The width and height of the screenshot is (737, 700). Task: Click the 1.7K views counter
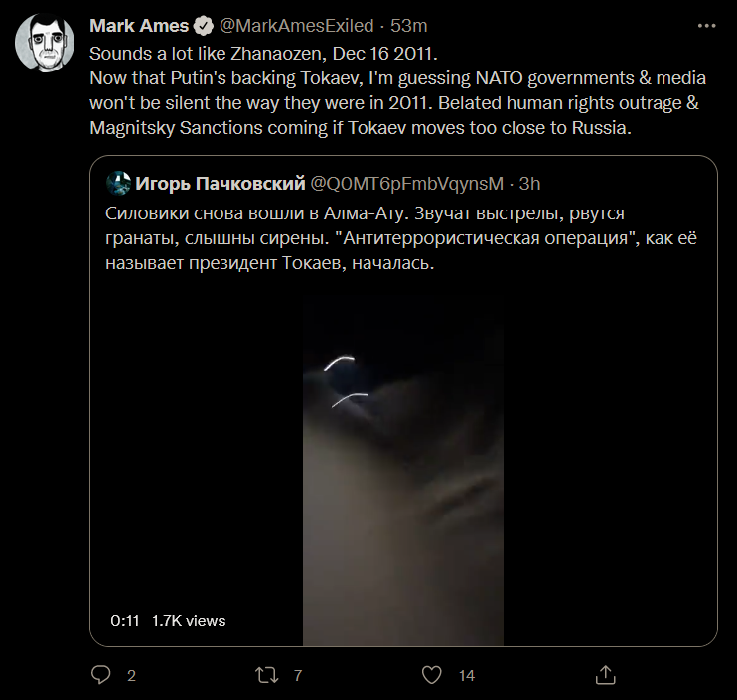[189, 620]
